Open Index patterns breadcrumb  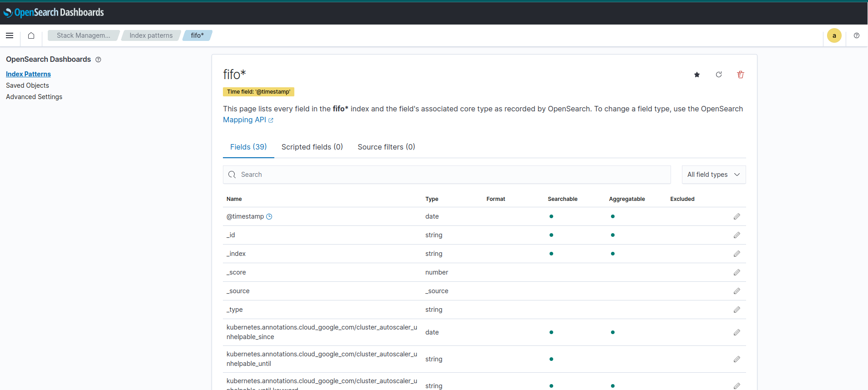click(x=151, y=35)
